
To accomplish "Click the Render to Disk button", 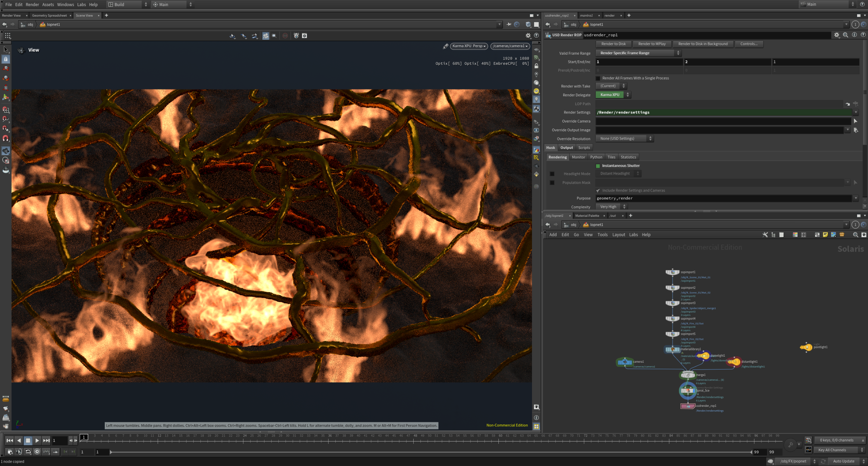I will click(613, 44).
